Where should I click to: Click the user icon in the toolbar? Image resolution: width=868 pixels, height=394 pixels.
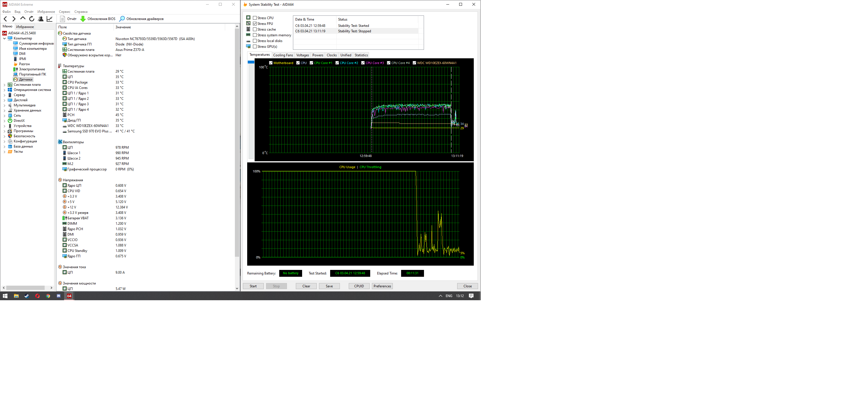coord(40,19)
